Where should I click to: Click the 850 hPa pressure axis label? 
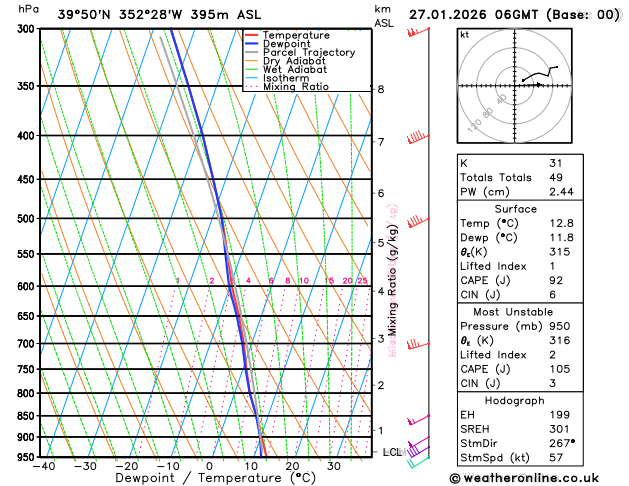26,416
